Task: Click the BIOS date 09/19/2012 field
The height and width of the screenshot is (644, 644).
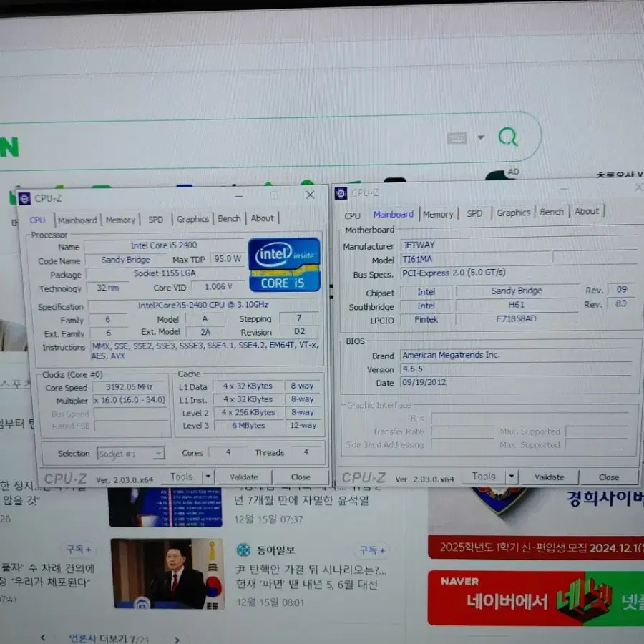Action: click(x=516, y=382)
